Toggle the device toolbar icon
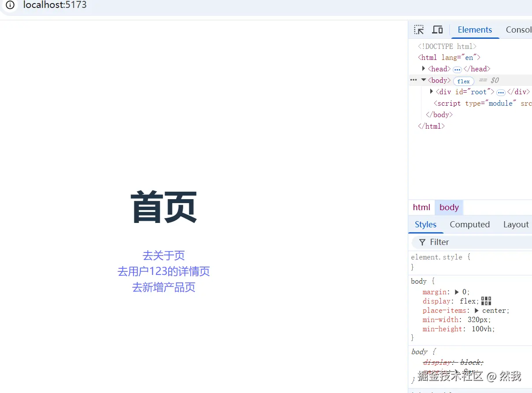 (x=437, y=30)
